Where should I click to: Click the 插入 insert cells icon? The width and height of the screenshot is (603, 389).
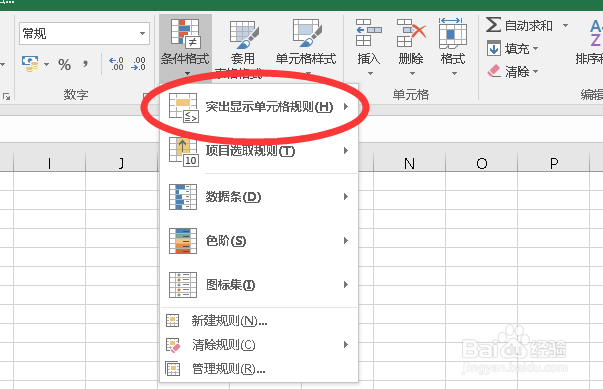pyautogui.click(x=368, y=33)
